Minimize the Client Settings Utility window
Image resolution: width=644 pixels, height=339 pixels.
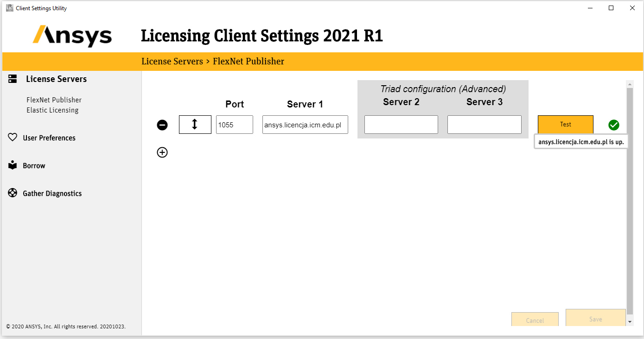click(x=590, y=8)
